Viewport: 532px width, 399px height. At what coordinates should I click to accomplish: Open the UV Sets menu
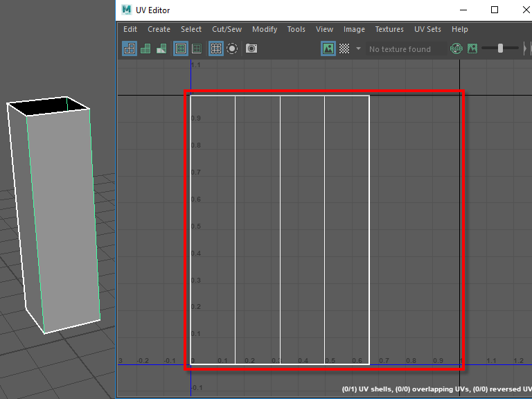click(427, 29)
